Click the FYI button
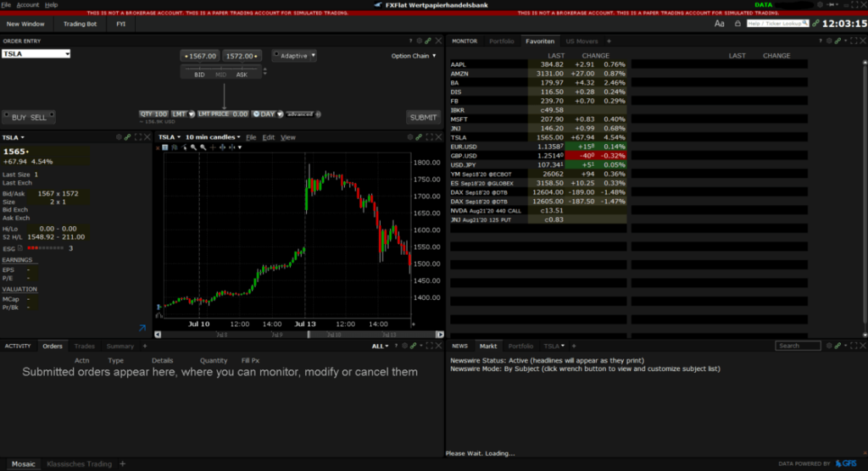 pyautogui.click(x=120, y=24)
